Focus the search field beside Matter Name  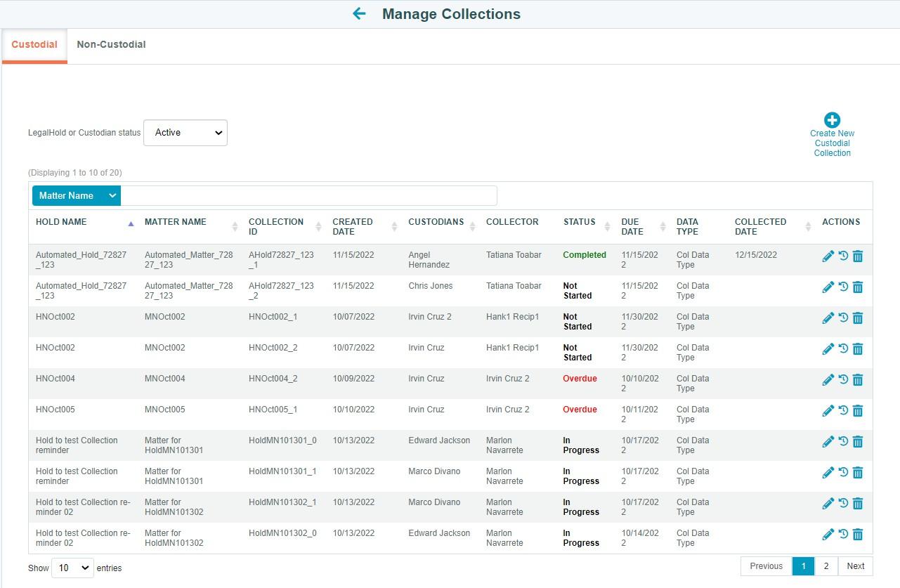click(308, 196)
